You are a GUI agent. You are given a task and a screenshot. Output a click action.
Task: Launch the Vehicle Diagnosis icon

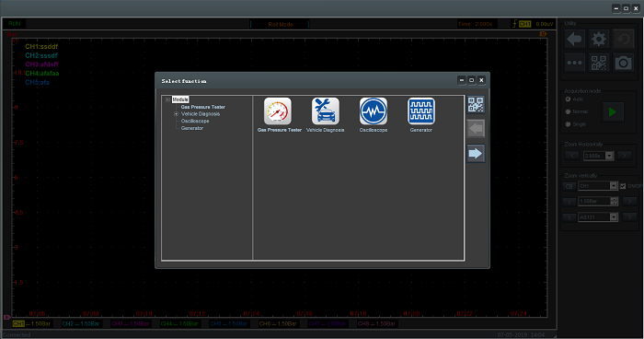point(326,111)
